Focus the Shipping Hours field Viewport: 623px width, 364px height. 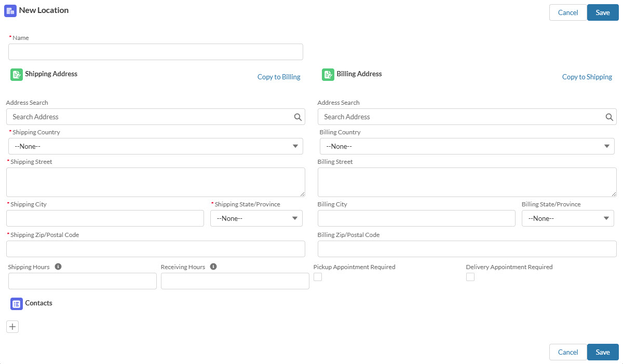[83, 281]
